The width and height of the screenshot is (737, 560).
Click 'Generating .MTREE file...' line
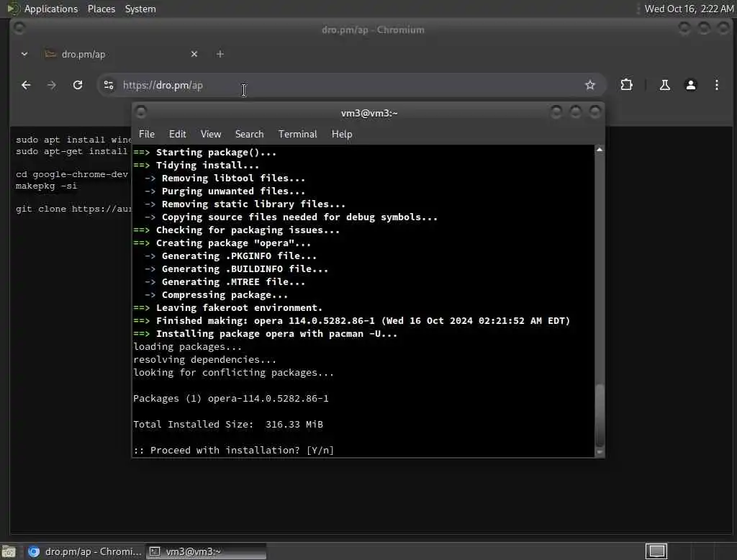[225, 281]
